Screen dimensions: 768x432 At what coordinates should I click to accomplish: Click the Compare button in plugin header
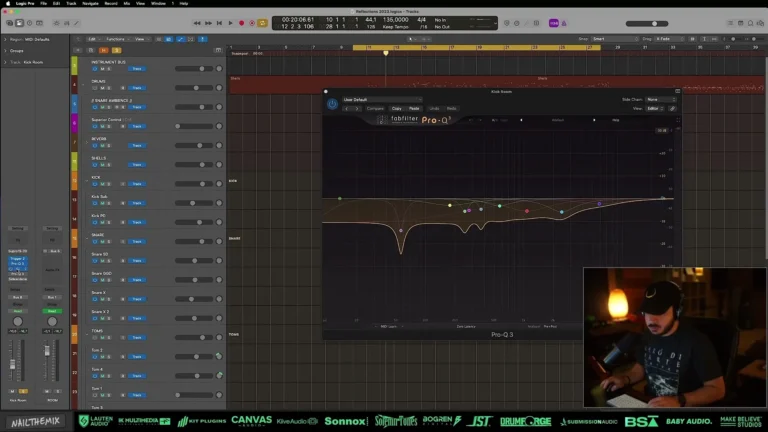(376, 108)
